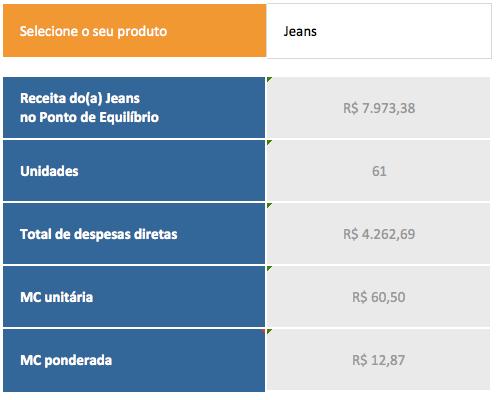Click green corner marker on Receita value cell
Viewport: 500px width, 400px height.
click(269, 80)
